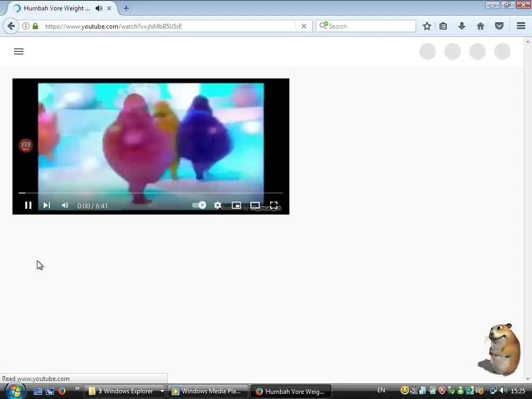The height and width of the screenshot is (399, 532).
Task: Open the video settings gear
Action: [218, 205]
